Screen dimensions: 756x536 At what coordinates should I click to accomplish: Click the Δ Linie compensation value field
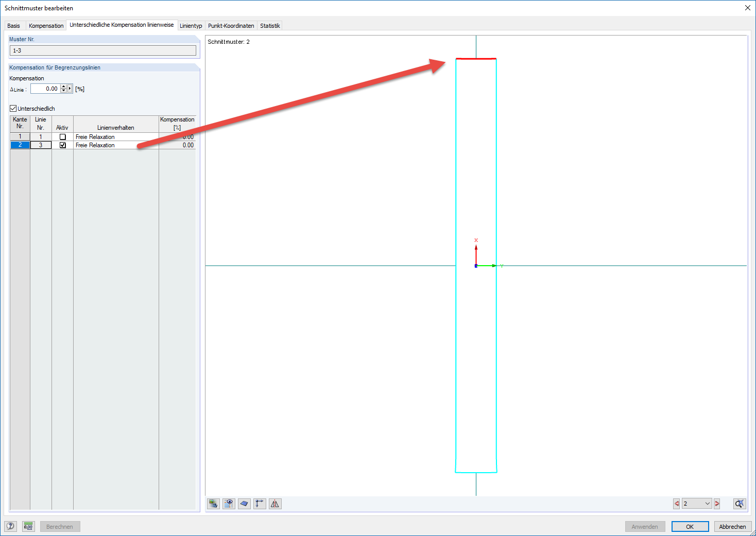(x=45, y=89)
